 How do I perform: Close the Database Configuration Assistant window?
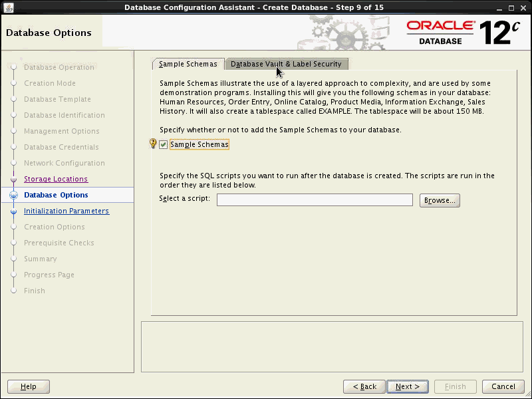(x=523, y=7)
